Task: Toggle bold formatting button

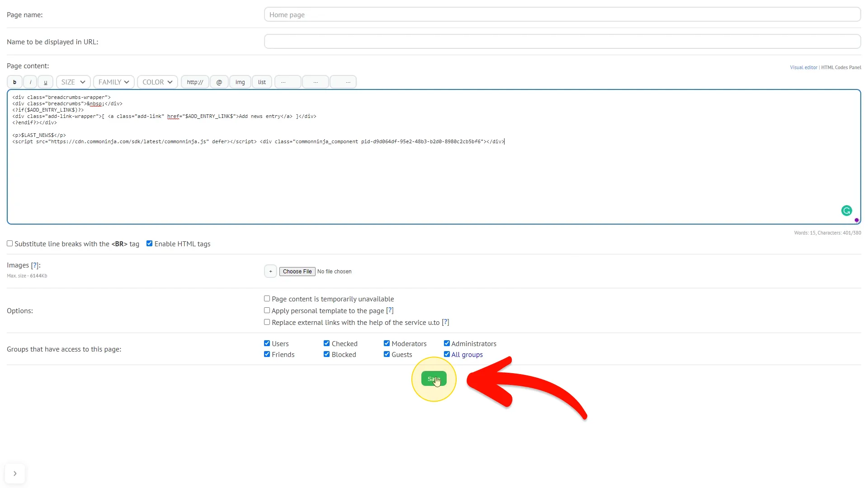Action: 14,82
